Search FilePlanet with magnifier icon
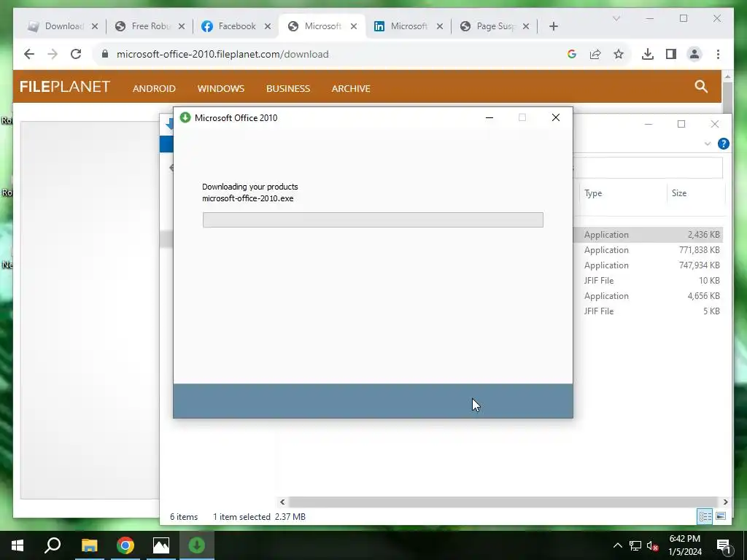The height and width of the screenshot is (560, 747). 701,86
